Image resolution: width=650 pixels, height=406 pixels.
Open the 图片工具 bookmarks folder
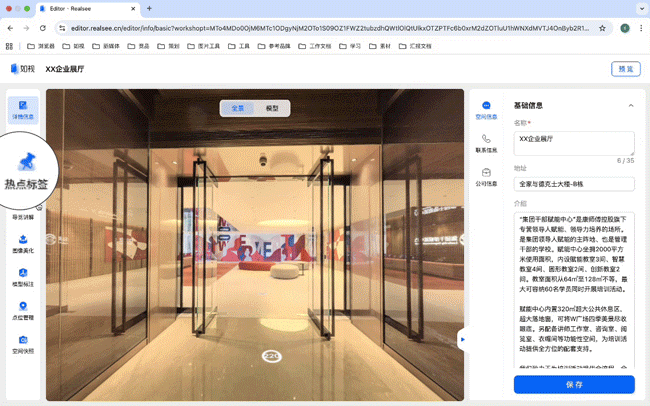coord(203,46)
